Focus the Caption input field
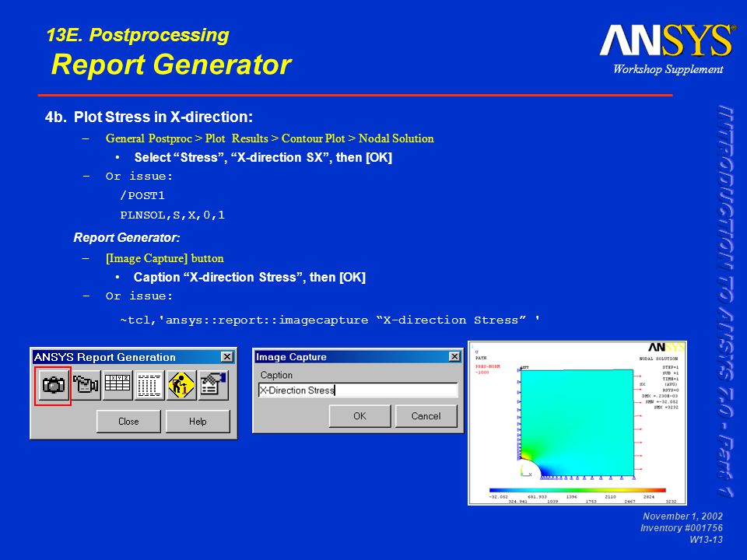The image size is (747, 560). (x=358, y=390)
